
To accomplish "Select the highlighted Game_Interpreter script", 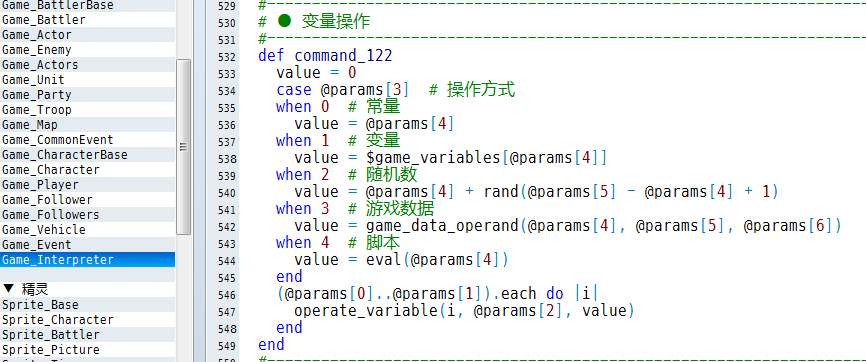I will click(87, 260).
